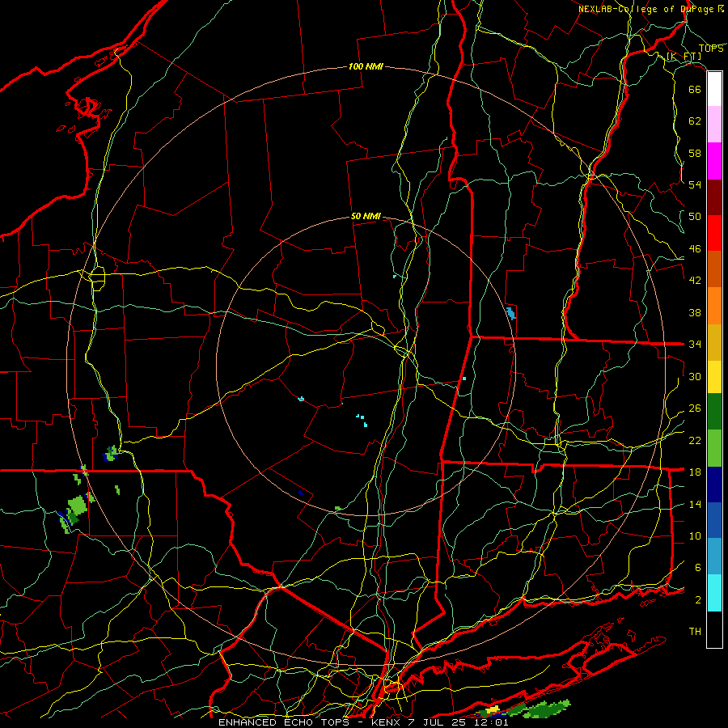The height and width of the screenshot is (728, 728).
Task: Click the legend value 30
Action: (x=695, y=376)
